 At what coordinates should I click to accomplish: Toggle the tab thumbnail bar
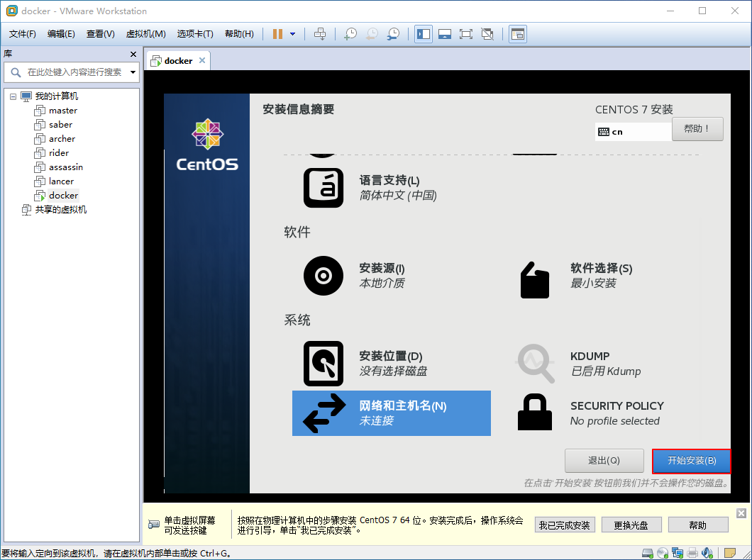pos(445,33)
